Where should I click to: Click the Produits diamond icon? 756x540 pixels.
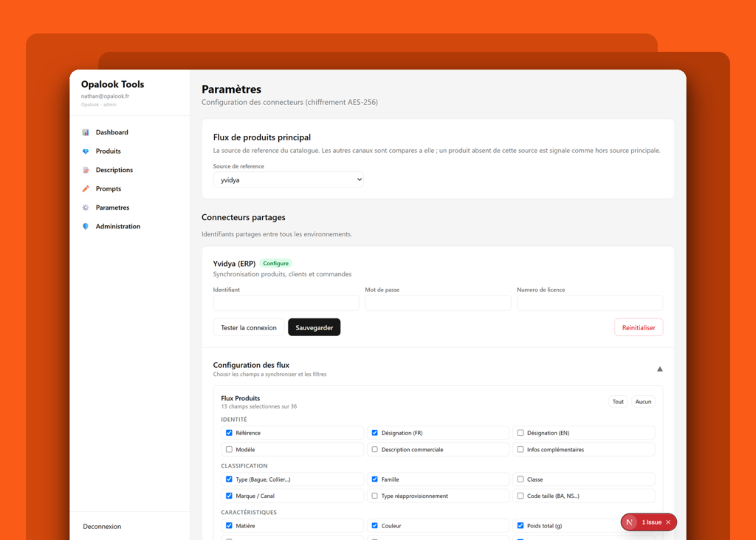click(x=86, y=151)
